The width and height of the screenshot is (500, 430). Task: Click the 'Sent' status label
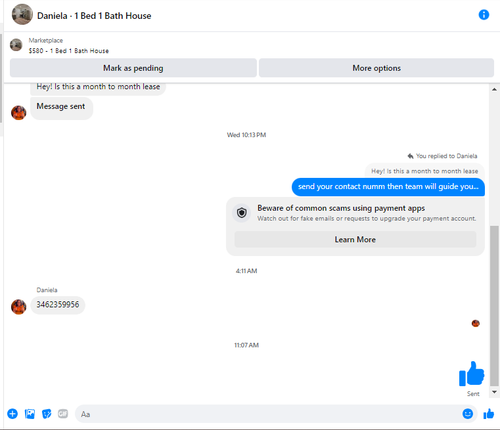(x=473, y=394)
